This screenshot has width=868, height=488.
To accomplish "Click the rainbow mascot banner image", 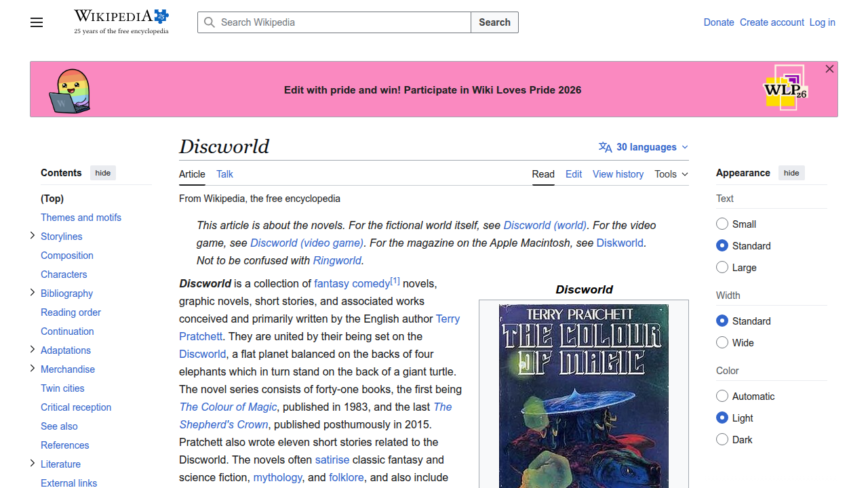I will tap(70, 91).
